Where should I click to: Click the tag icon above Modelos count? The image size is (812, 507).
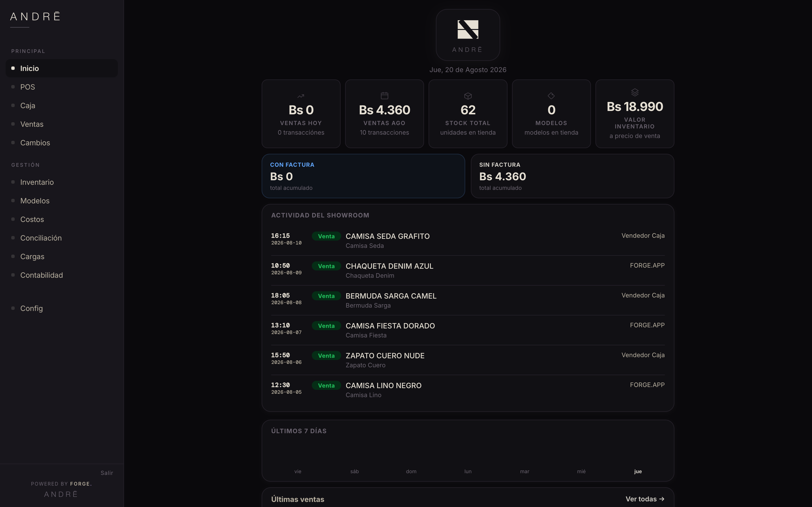(x=551, y=96)
